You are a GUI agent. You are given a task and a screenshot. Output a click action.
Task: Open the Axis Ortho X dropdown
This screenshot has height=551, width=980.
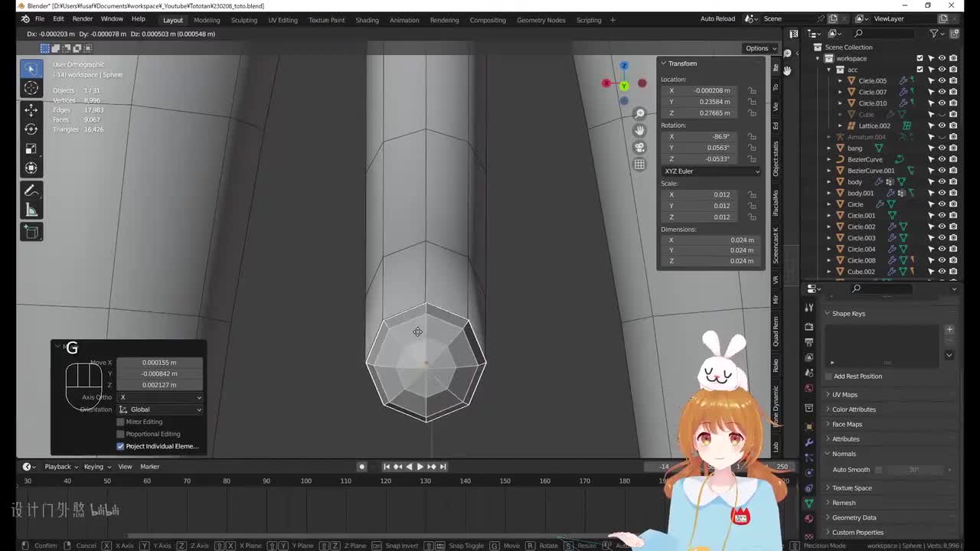pyautogui.click(x=160, y=397)
